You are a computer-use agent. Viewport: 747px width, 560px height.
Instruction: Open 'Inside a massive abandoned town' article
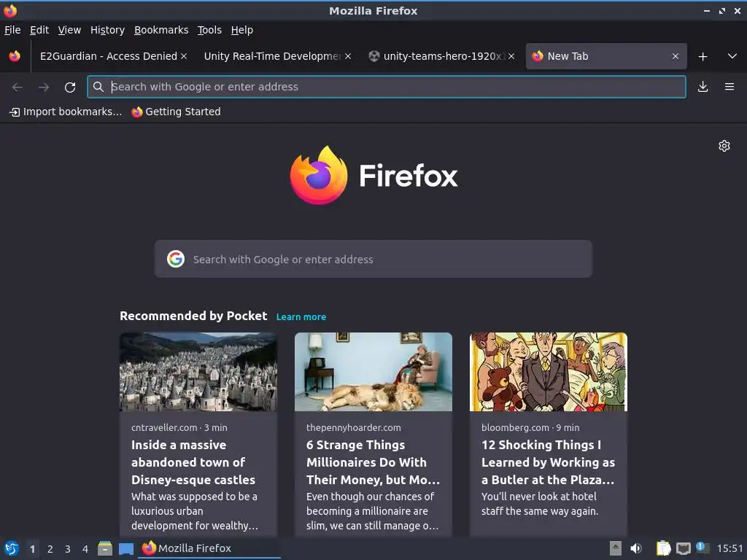click(193, 462)
